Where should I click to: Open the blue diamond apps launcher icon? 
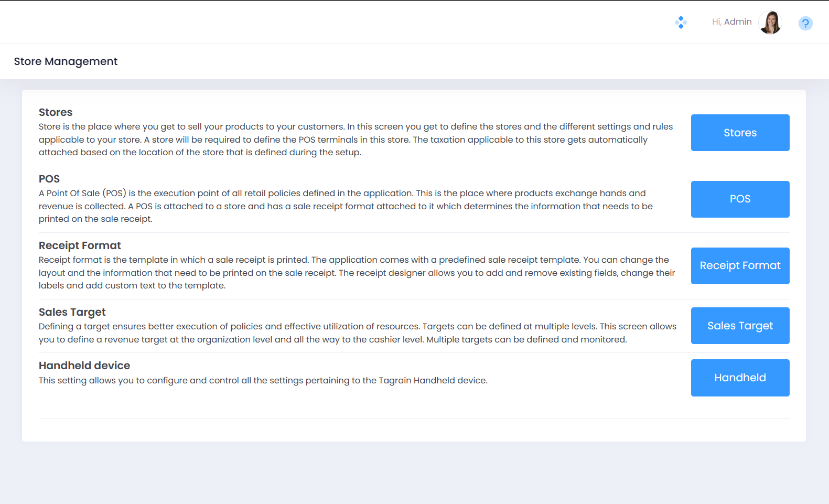[x=681, y=22]
